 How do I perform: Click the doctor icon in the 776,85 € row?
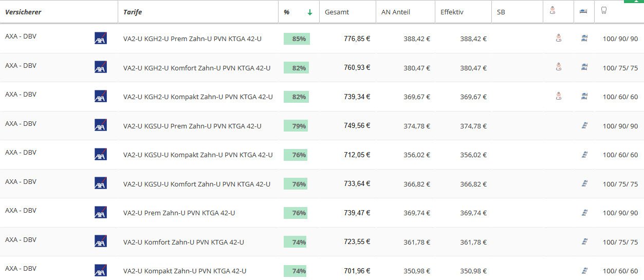tap(558, 38)
